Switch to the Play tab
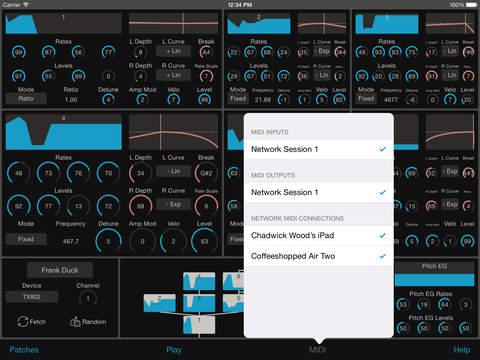This screenshot has width=480, height=360. point(174,350)
